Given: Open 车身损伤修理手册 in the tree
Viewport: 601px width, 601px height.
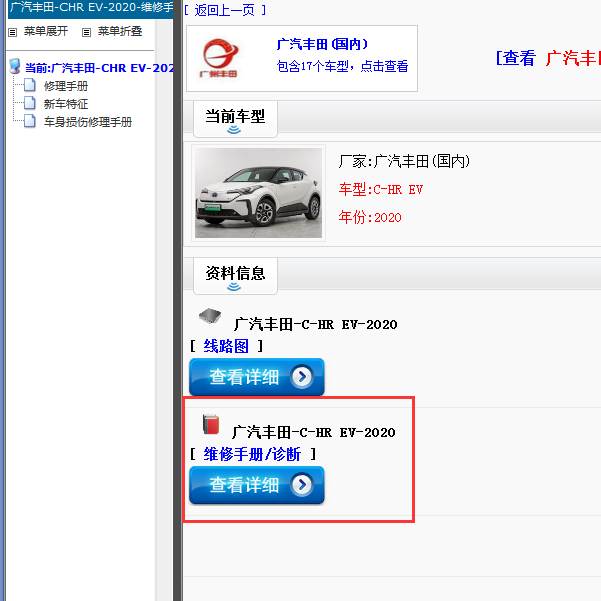Looking at the screenshot, I should [88, 122].
